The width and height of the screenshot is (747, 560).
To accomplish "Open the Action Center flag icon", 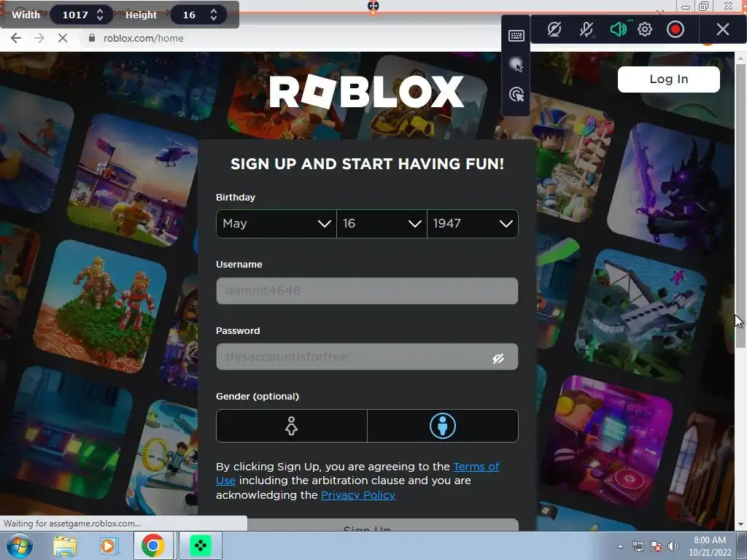I will tap(656, 546).
